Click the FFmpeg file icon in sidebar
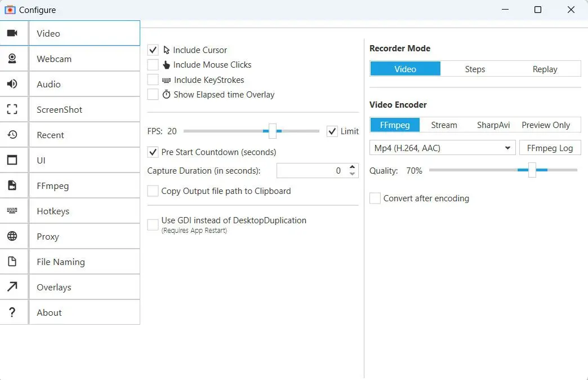This screenshot has width=588, height=380. pos(12,185)
